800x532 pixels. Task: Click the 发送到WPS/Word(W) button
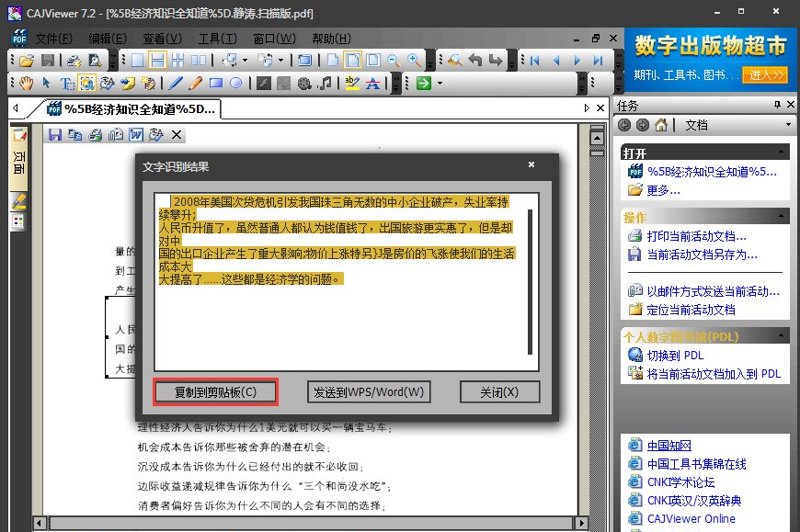point(369,391)
